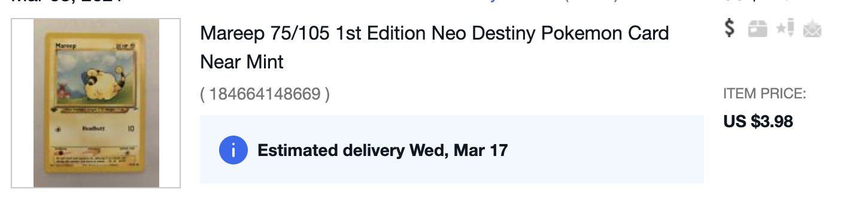The height and width of the screenshot is (216, 868).
Task: Click the cut-off order date at top left
Action: point(67,1)
